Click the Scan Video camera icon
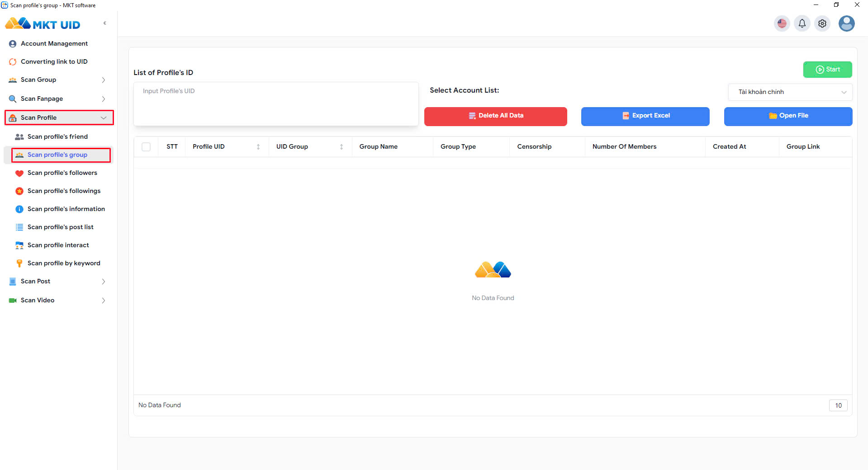The height and width of the screenshot is (470, 868). (13, 301)
